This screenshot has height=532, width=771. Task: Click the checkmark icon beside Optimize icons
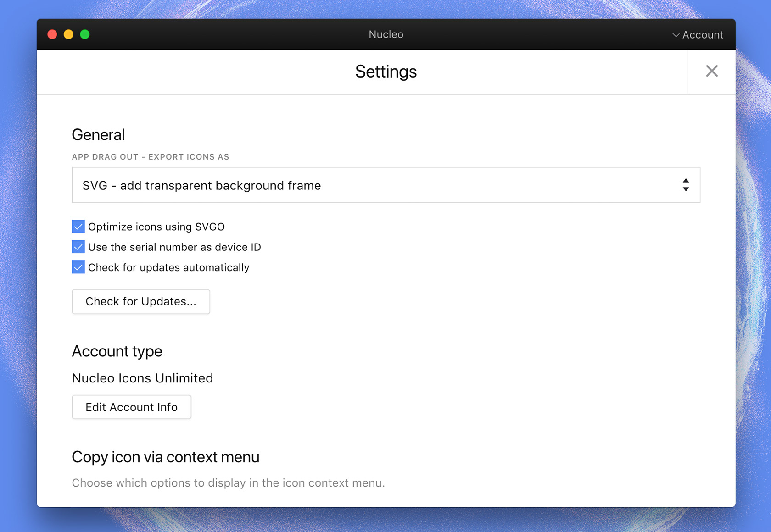pyautogui.click(x=78, y=226)
